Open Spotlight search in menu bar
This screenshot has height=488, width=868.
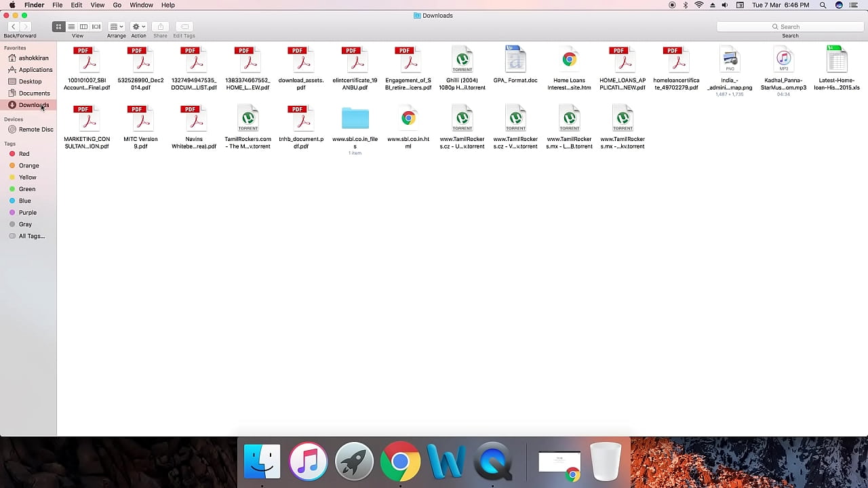[823, 5]
